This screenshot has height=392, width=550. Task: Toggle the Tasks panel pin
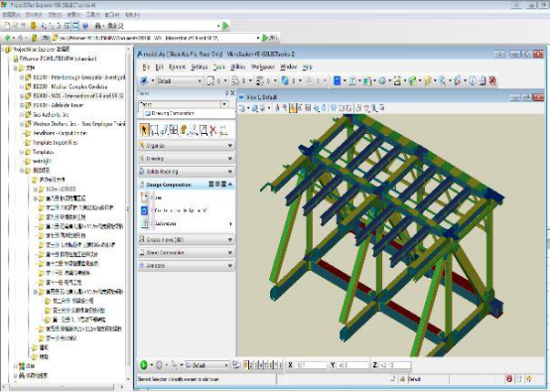[226, 93]
